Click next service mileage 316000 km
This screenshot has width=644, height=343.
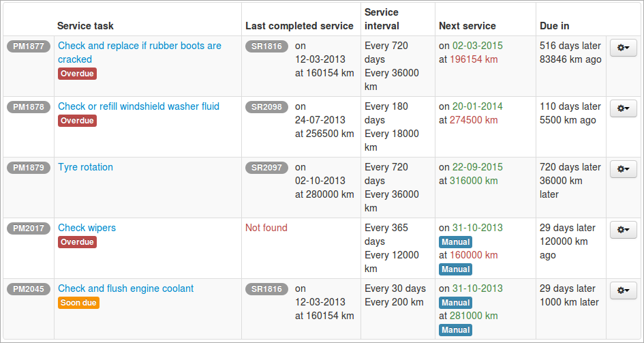tap(474, 181)
